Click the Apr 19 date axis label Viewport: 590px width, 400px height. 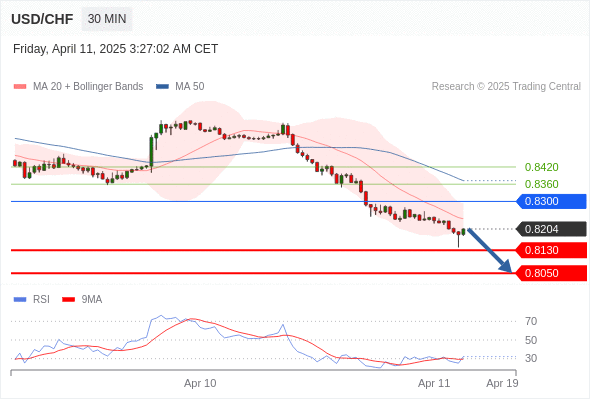click(502, 383)
